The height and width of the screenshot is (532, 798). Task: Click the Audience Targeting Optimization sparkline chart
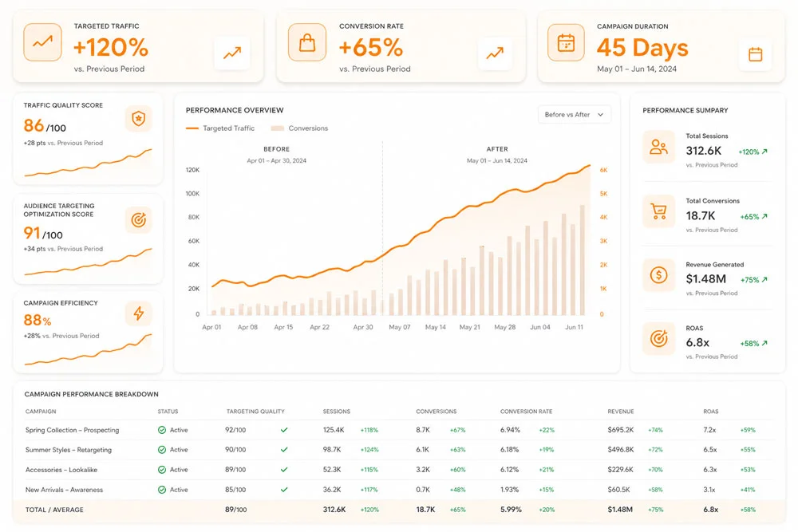88,262
